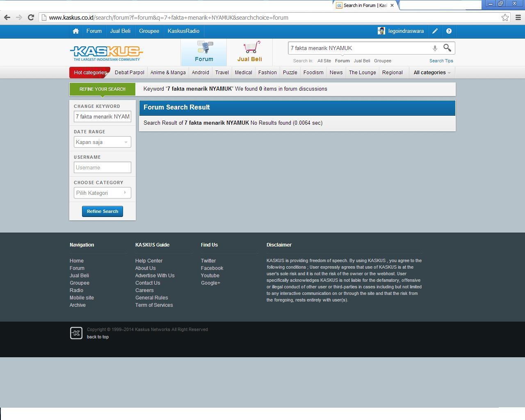Image resolution: width=525 pixels, height=420 pixels.
Task: Open Contact Us footer link
Action: click(x=148, y=283)
